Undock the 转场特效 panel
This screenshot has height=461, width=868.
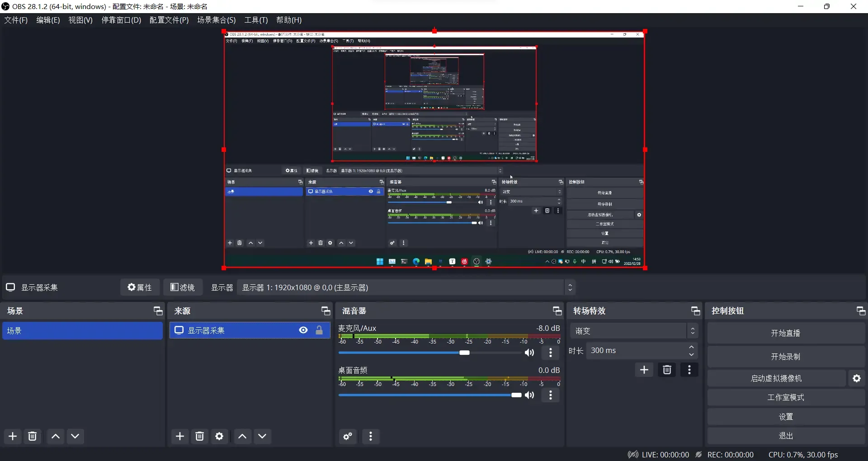(x=696, y=311)
